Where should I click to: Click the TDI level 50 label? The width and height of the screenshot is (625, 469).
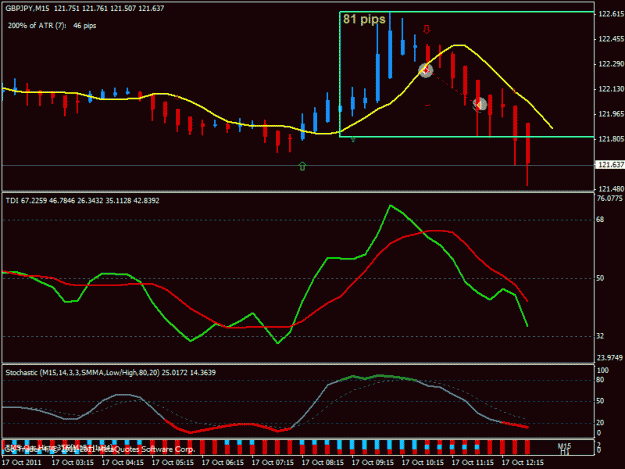tap(600, 278)
